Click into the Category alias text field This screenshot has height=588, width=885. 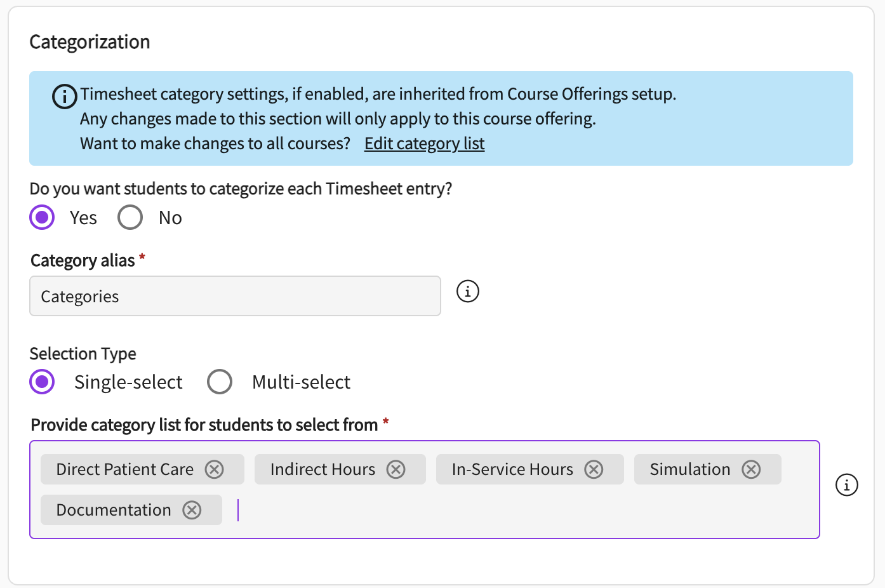(x=235, y=296)
